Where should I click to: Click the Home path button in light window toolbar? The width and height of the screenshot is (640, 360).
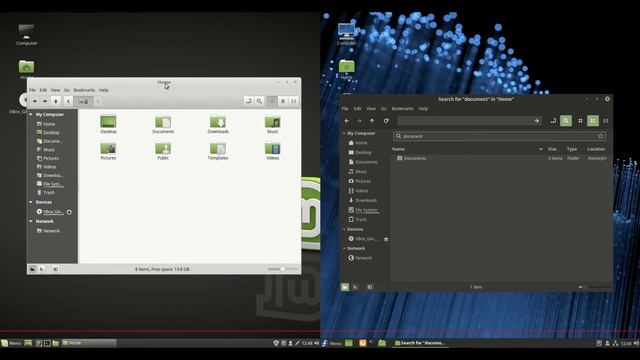coord(84,101)
